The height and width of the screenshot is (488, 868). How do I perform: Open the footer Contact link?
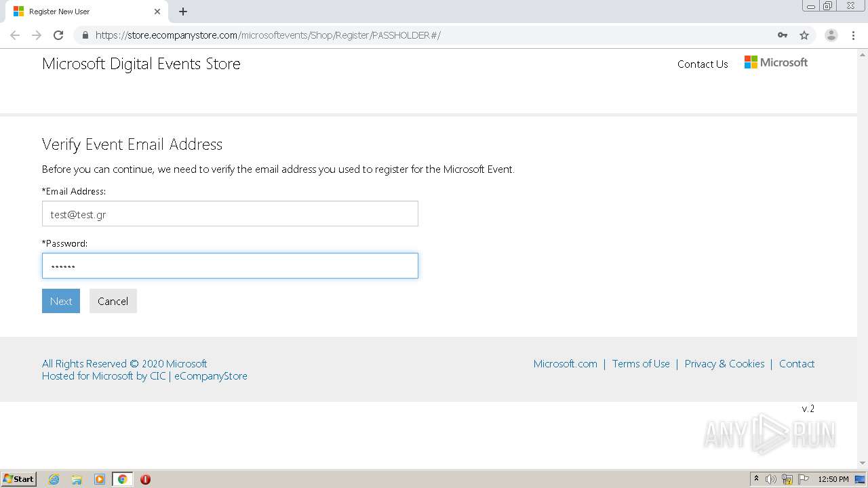(797, 363)
